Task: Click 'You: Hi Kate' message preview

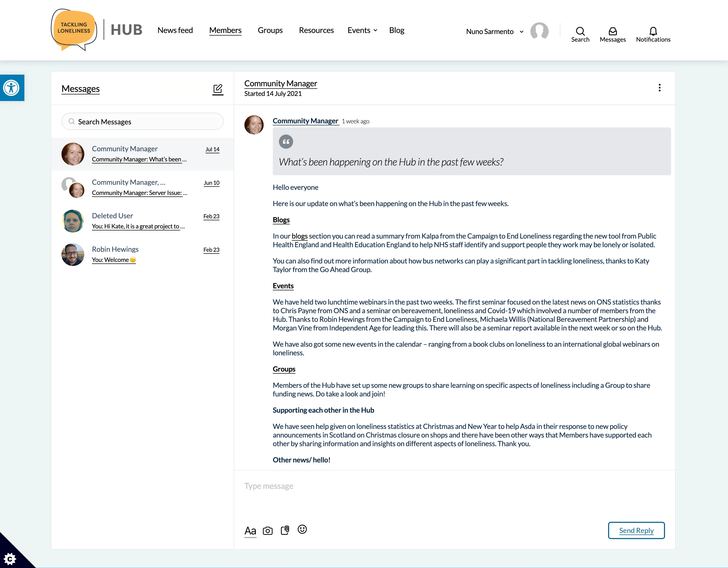Action: [x=138, y=227]
